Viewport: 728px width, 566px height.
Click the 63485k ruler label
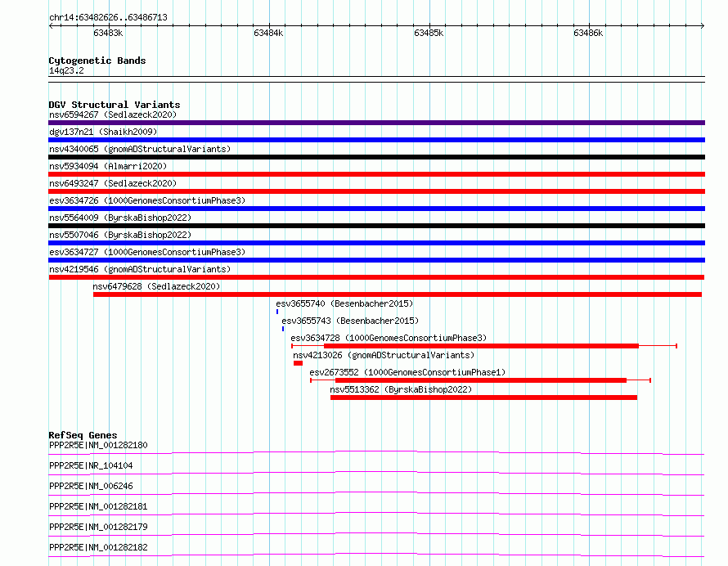429,33
